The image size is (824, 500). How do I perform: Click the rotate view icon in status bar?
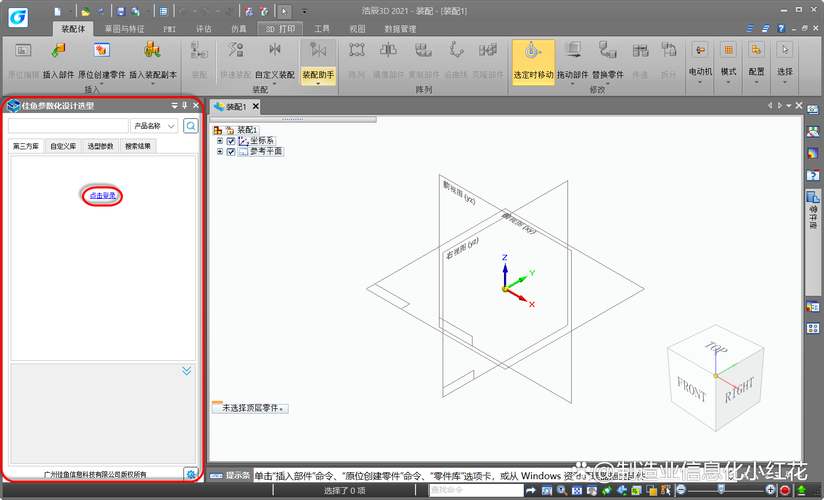pos(607,491)
